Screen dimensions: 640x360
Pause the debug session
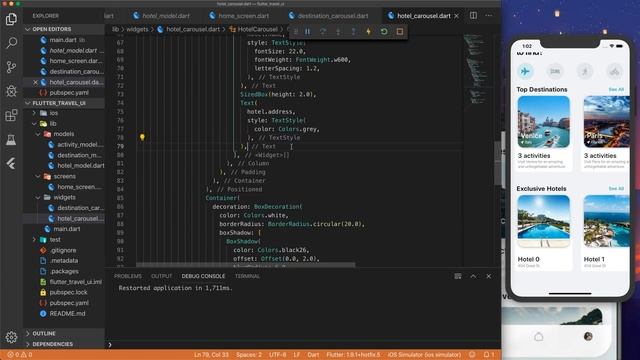pyautogui.click(x=308, y=31)
